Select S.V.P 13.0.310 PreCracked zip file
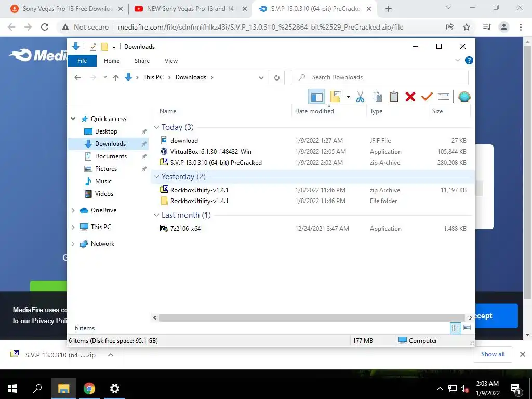The height and width of the screenshot is (399, 532). point(216,163)
